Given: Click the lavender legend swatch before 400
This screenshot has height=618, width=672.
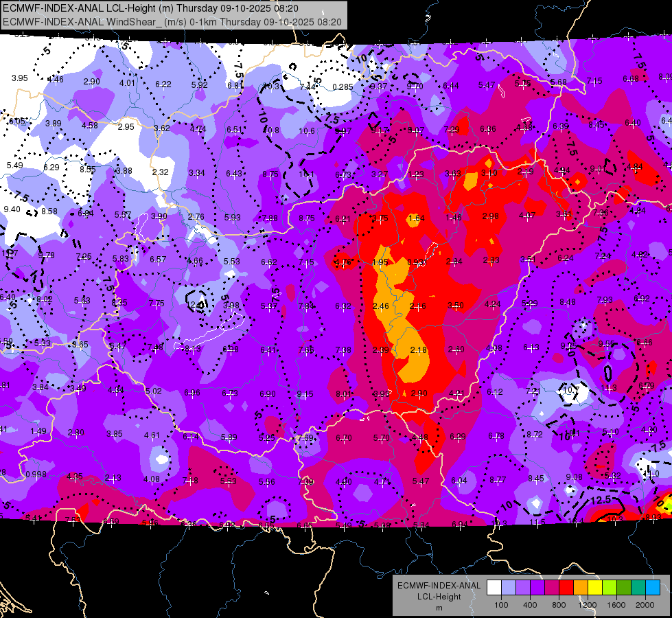Looking at the screenshot, I should point(523,588).
